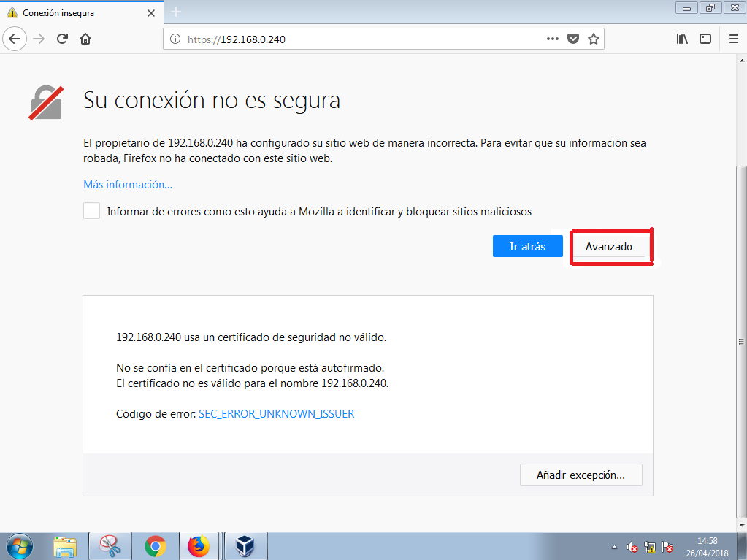Click the Ir atrás button

click(528, 246)
